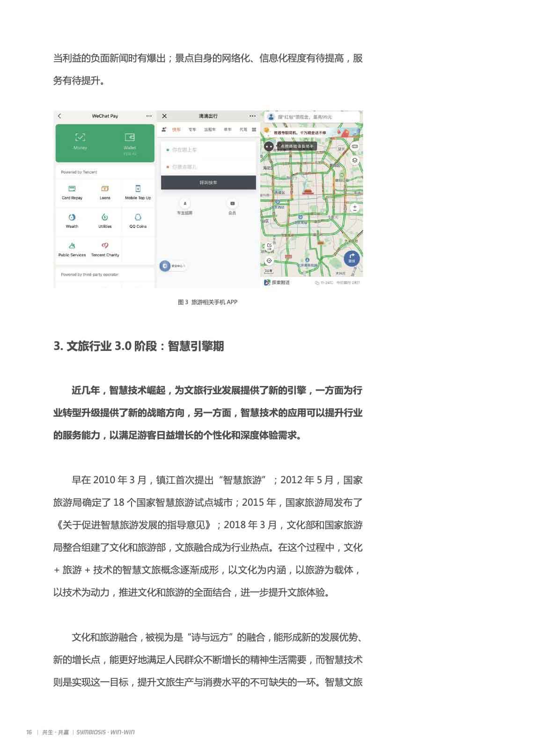
Task: Select the Card Repay icon
Action: pyautogui.click(x=72, y=189)
